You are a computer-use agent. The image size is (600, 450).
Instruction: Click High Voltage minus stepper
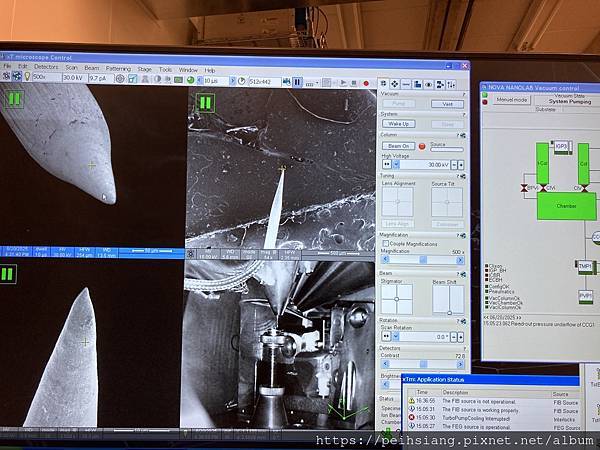[454, 165]
